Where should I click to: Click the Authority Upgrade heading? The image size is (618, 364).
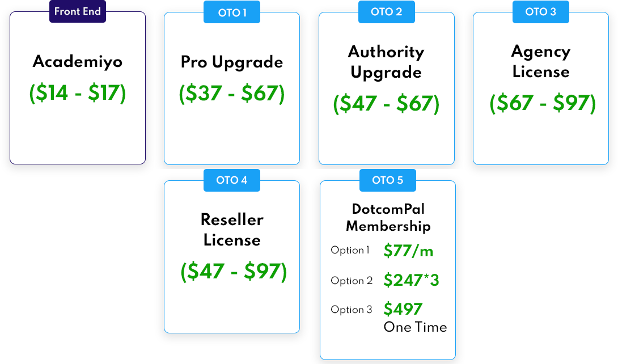(x=386, y=62)
